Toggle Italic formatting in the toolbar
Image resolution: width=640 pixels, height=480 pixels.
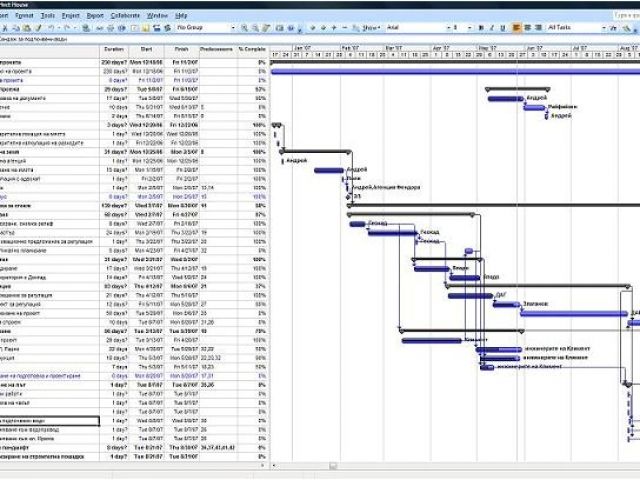pyautogui.click(x=491, y=27)
